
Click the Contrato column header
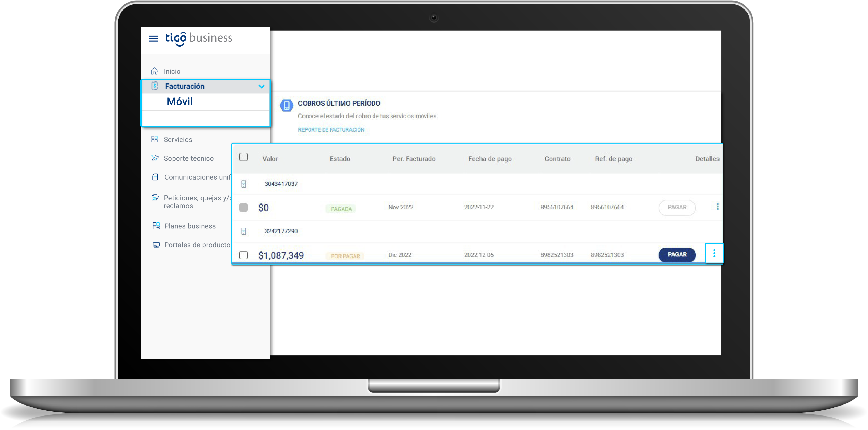coord(557,159)
